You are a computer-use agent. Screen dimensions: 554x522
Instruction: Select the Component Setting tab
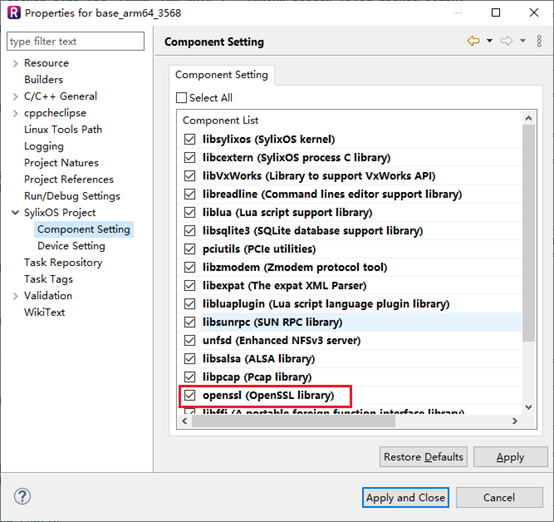pos(222,75)
